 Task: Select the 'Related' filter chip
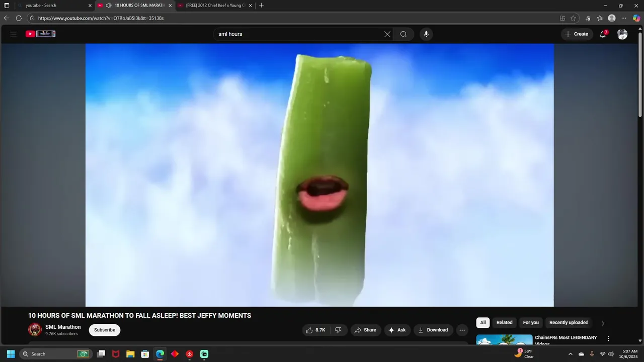click(504, 323)
